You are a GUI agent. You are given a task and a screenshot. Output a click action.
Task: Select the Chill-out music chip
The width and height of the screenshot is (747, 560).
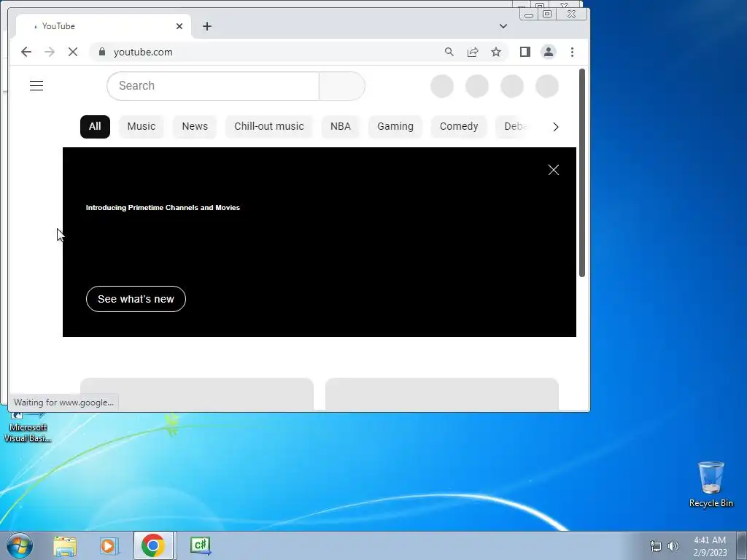(269, 127)
